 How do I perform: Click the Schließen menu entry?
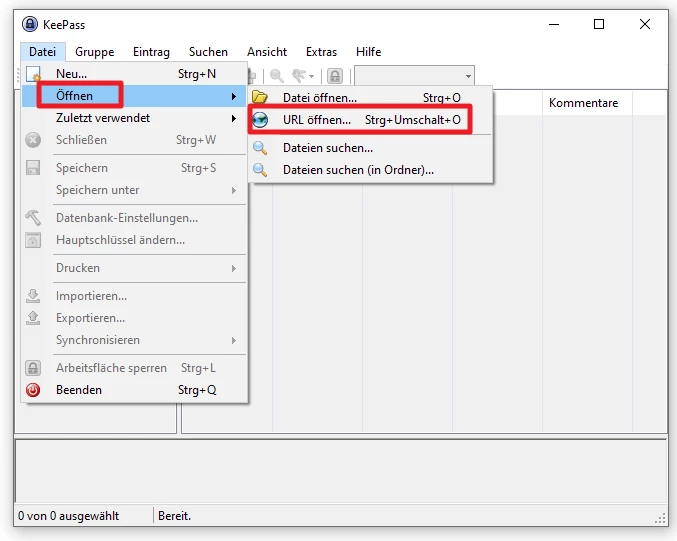[x=134, y=140]
